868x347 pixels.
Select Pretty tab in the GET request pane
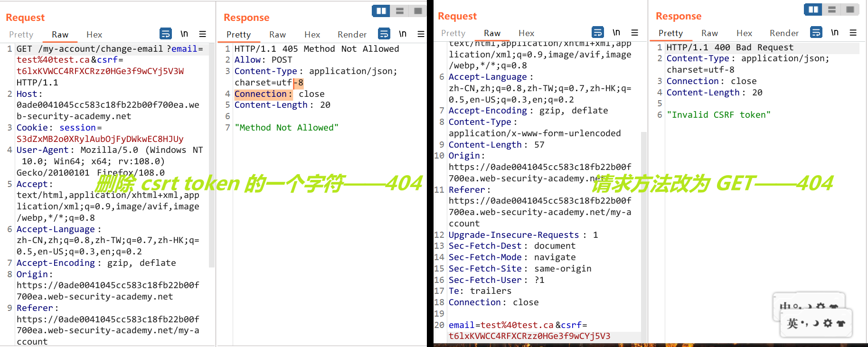[x=21, y=34]
